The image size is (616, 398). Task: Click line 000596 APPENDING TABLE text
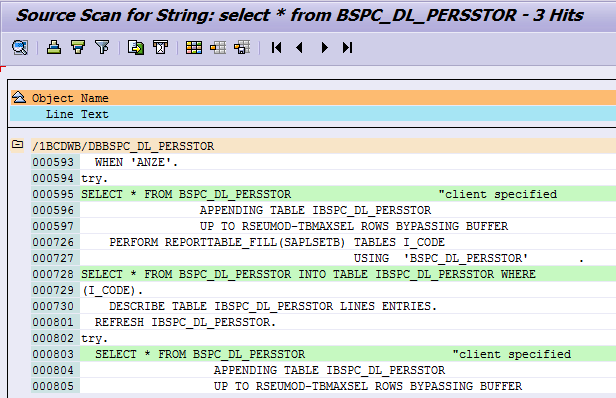315,210
